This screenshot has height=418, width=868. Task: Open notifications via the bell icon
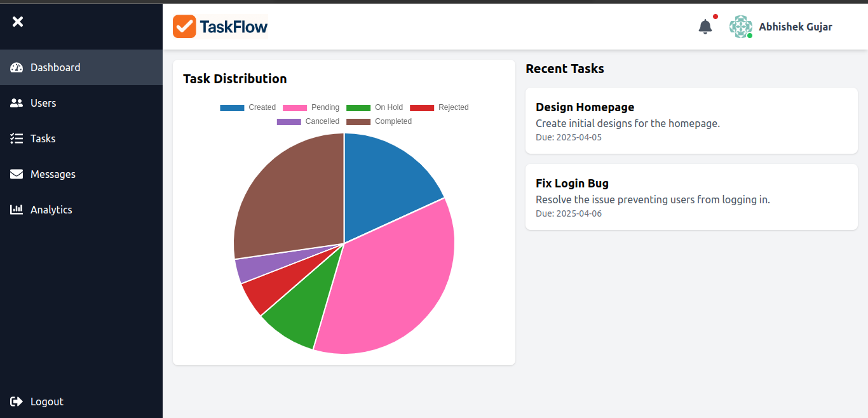[705, 27]
